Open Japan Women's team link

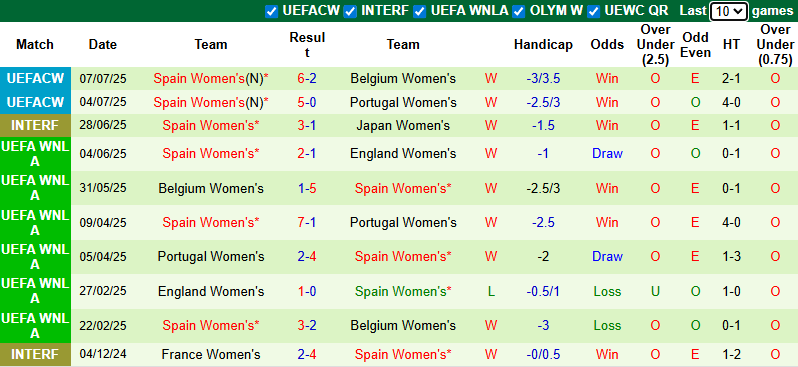(x=403, y=125)
